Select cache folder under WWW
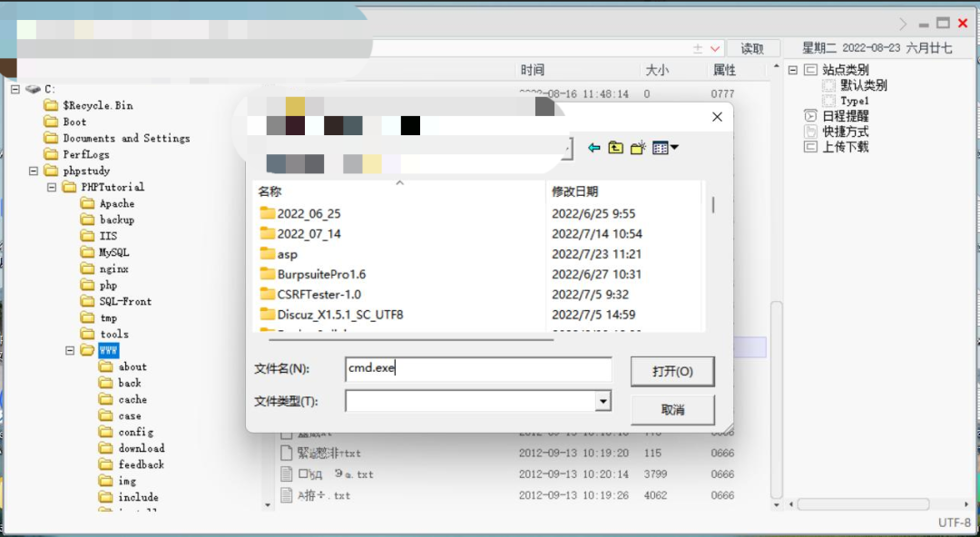Image resolution: width=980 pixels, height=537 pixels. pyautogui.click(x=123, y=399)
